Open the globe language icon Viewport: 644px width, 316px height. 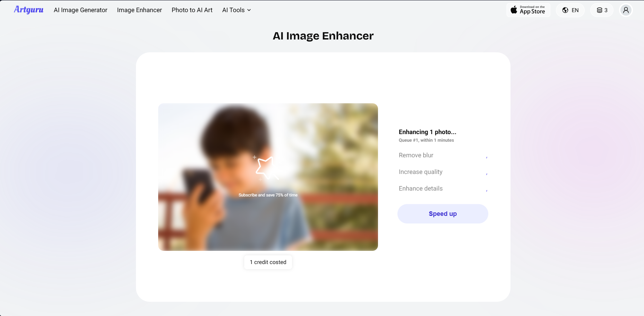tap(565, 10)
